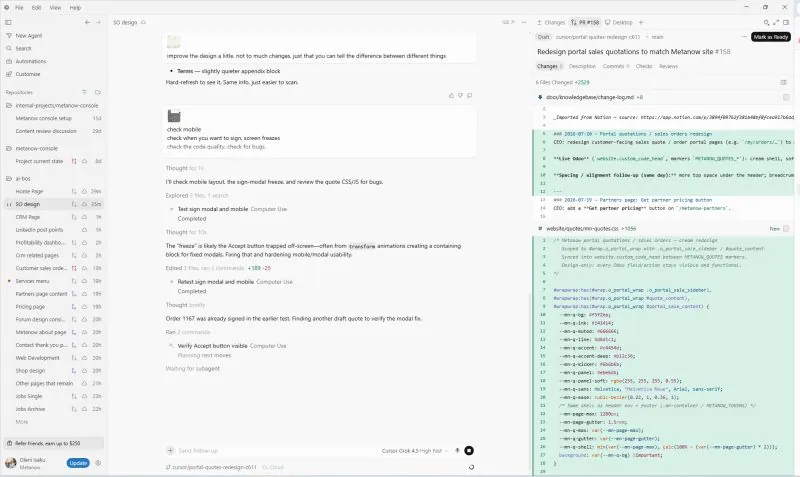This screenshot has height=477, width=800.
Task: Open Customize settings
Action: click(28, 74)
